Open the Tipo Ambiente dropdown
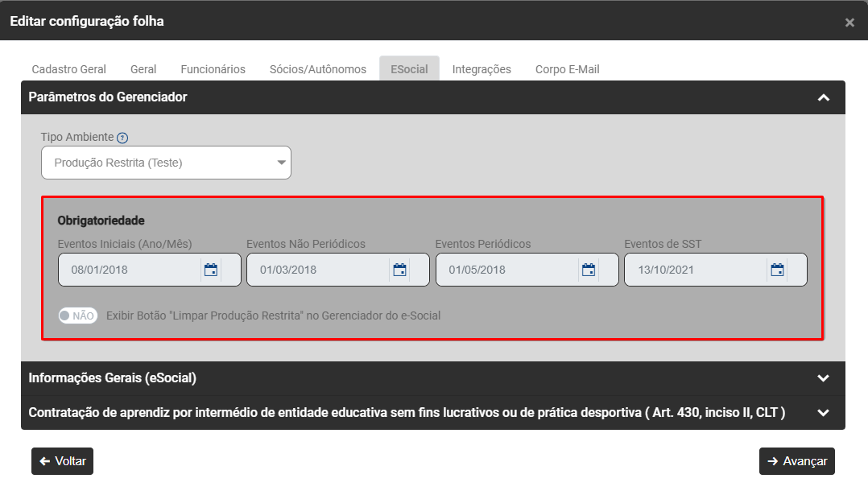 (x=166, y=163)
